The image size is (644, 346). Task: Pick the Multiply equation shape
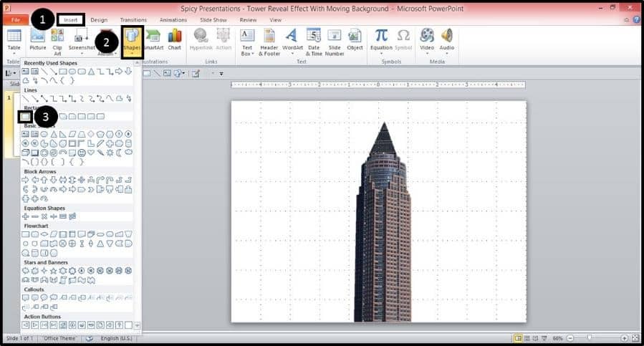(x=44, y=216)
